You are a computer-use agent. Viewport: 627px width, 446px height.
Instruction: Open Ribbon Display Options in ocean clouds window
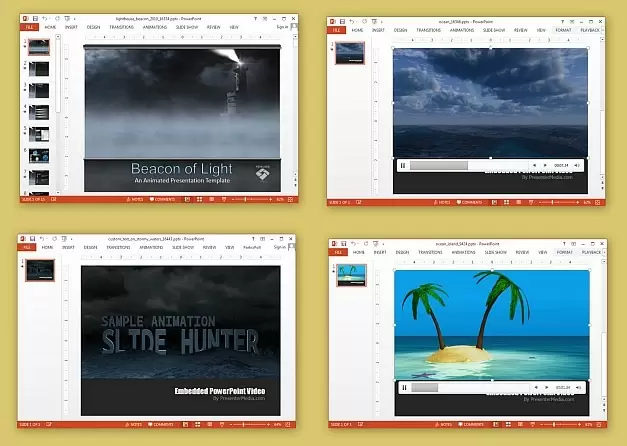[570, 20]
